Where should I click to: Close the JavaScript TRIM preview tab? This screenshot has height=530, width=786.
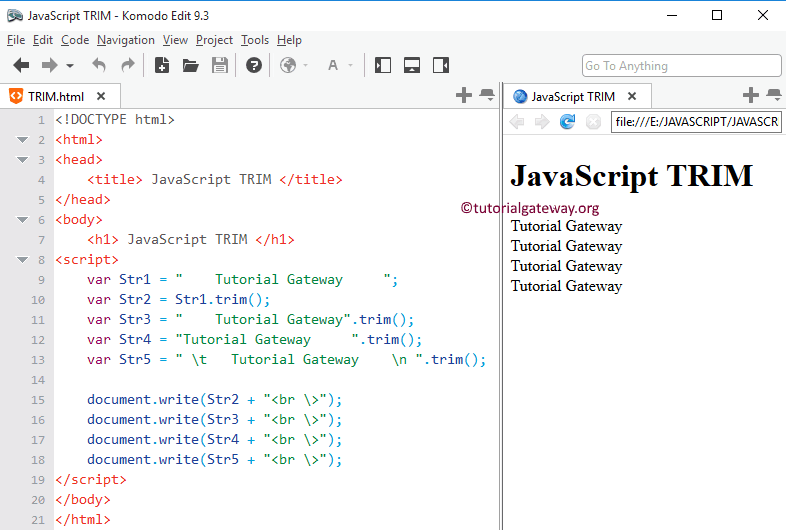(x=631, y=96)
